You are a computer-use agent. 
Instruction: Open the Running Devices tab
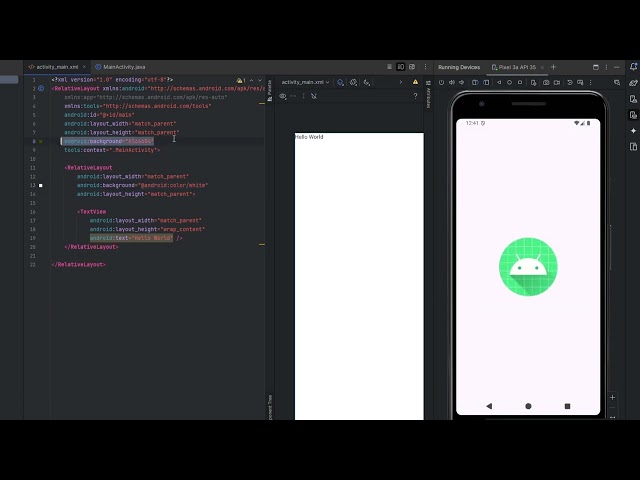[459, 67]
